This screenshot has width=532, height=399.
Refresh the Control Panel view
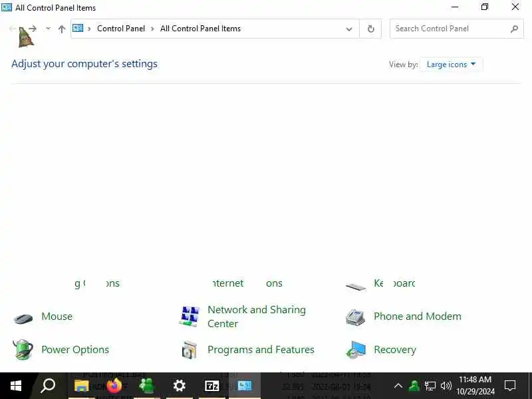pyautogui.click(x=370, y=29)
